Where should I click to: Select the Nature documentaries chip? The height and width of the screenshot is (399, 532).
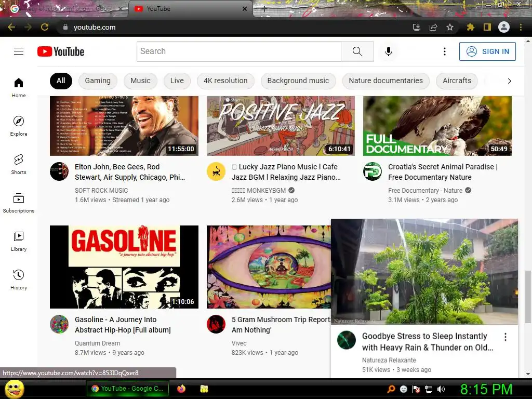(x=386, y=81)
